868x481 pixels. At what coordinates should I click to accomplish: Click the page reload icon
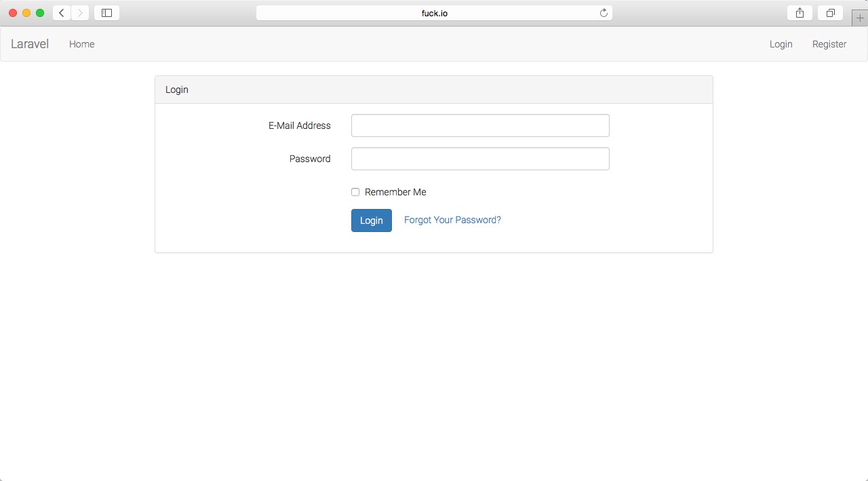point(603,12)
